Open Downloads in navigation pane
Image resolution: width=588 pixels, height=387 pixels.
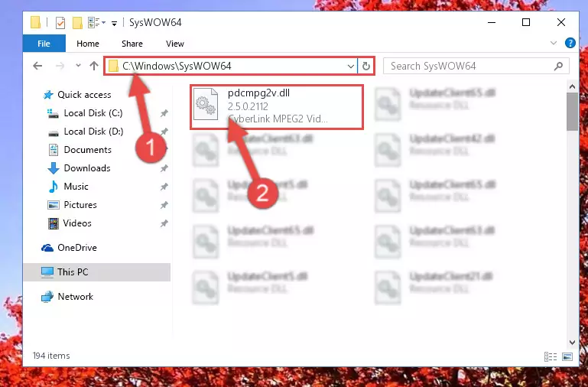click(x=87, y=168)
